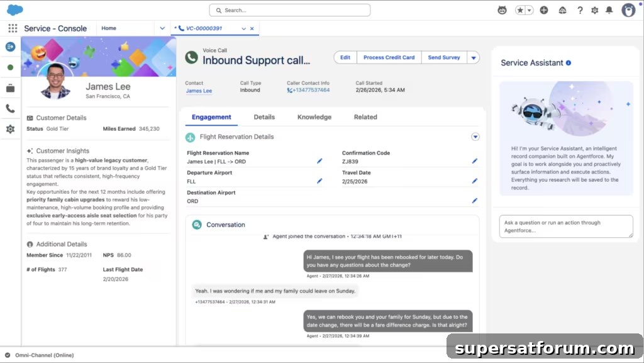Image resolution: width=644 pixels, height=363 pixels.
Task: Open the VC-00000391 tab actions chevron
Action: click(243, 29)
